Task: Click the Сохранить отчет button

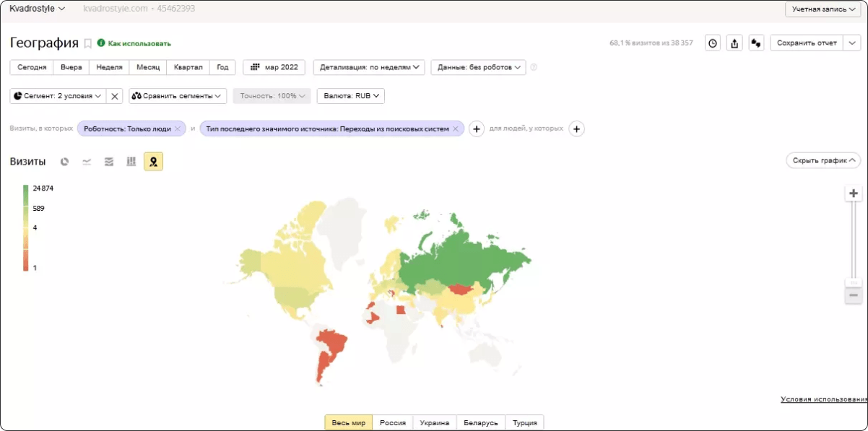Action: tap(806, 43)
